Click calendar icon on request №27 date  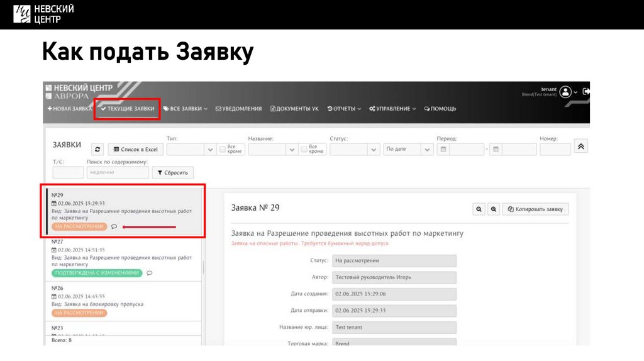coord(54,250)
